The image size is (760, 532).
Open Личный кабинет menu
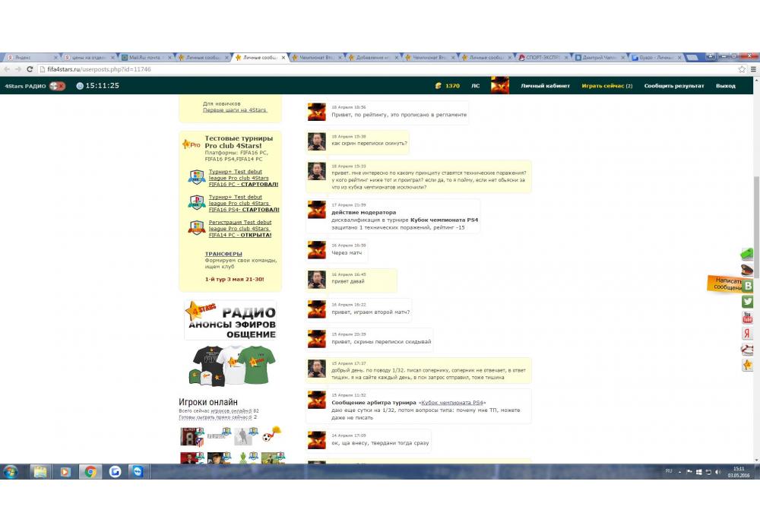pos(545,86)
